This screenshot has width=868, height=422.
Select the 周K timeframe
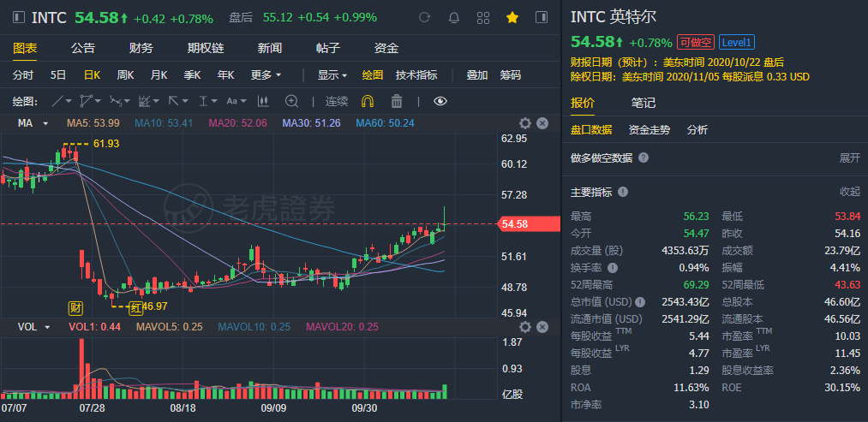point(125,74)
